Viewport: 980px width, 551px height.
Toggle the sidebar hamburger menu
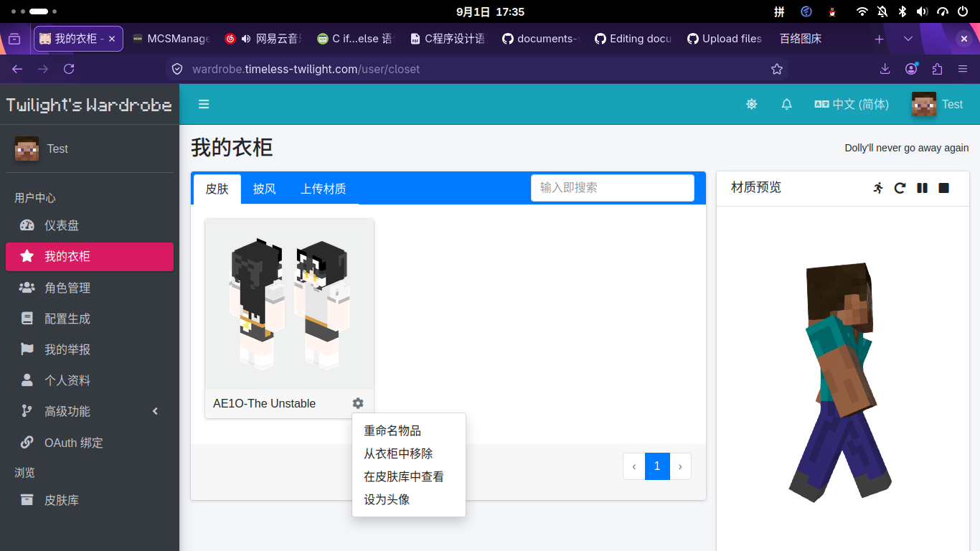[204, 104]
